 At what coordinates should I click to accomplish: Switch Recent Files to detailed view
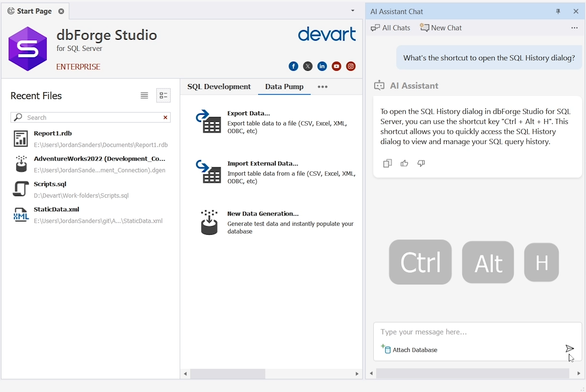click(x=163, y=96)
